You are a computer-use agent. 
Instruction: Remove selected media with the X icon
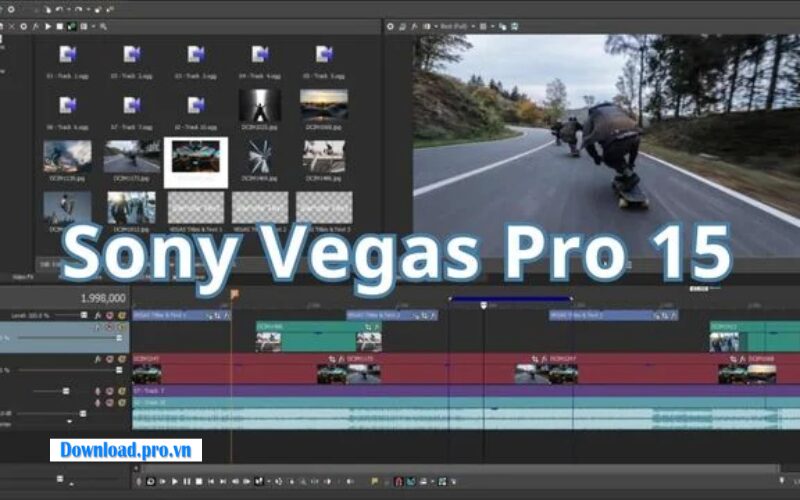point(12,27)
